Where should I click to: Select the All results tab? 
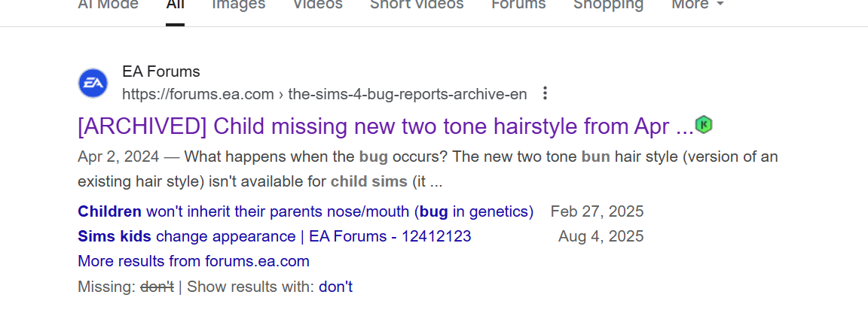click(175, 5)
